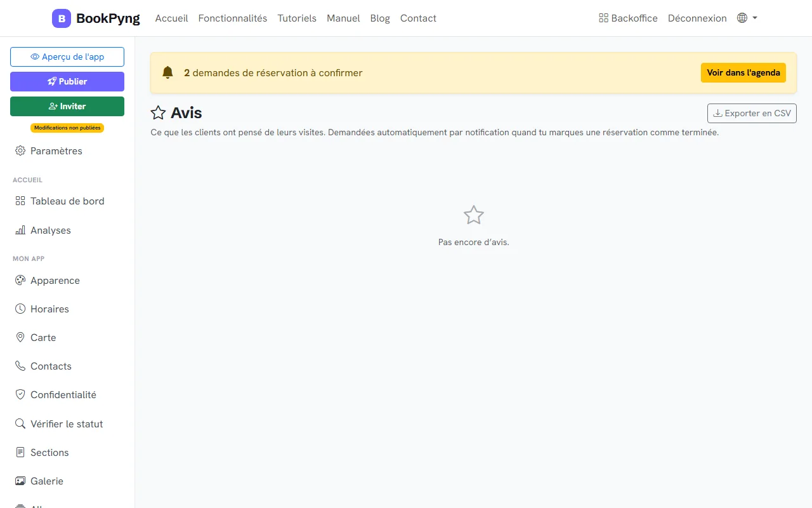Click the Confidentialité shield icon

(x=20, y=395)
